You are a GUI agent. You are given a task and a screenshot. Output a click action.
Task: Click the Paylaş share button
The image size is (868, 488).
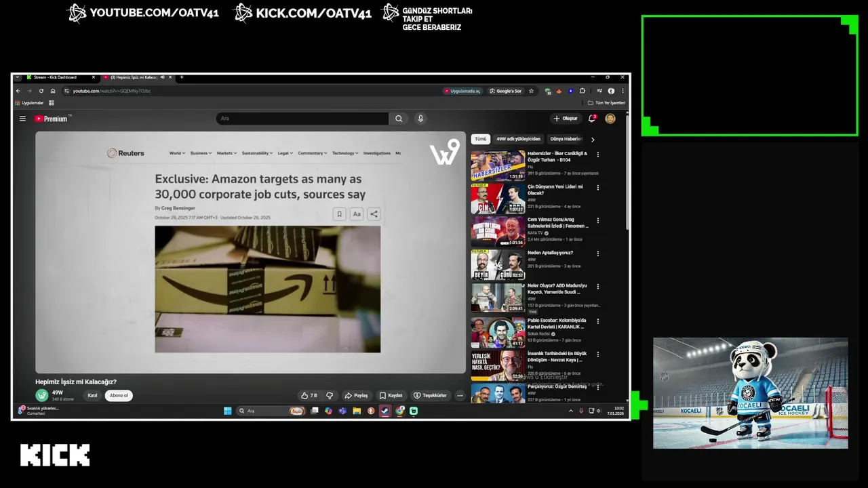click(x=356, y=395)
